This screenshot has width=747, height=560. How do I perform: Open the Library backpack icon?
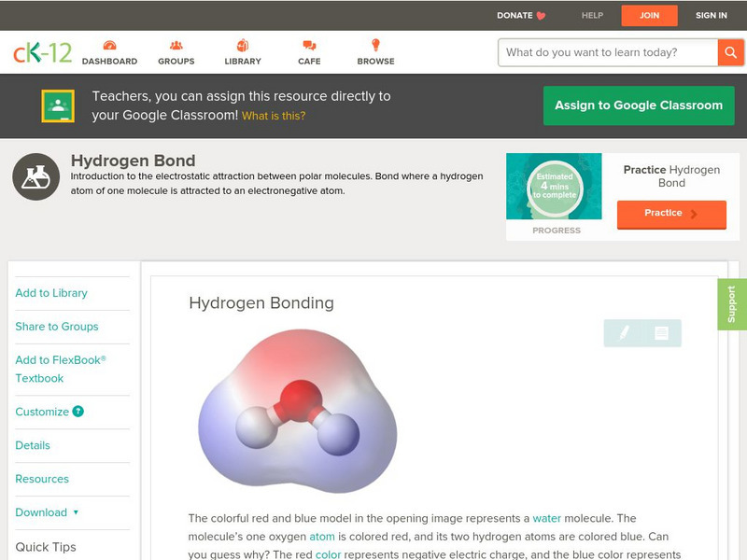pos(243,45)
